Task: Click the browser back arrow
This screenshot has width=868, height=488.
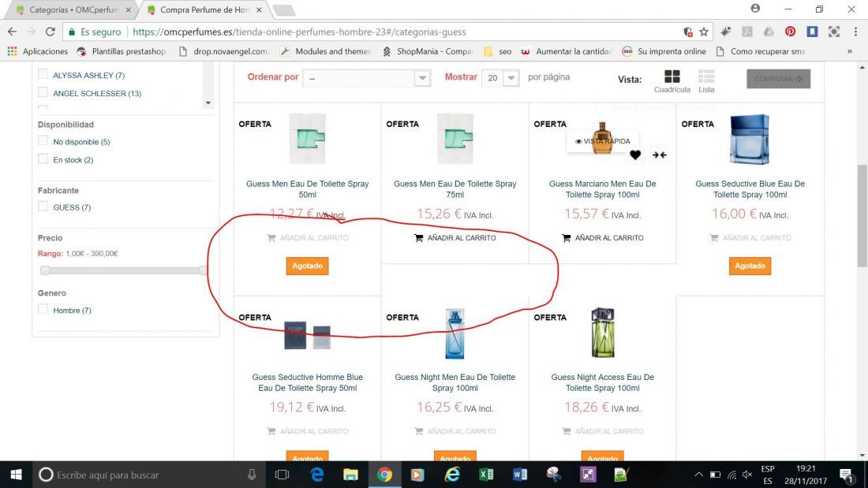Action: [12, 32]
